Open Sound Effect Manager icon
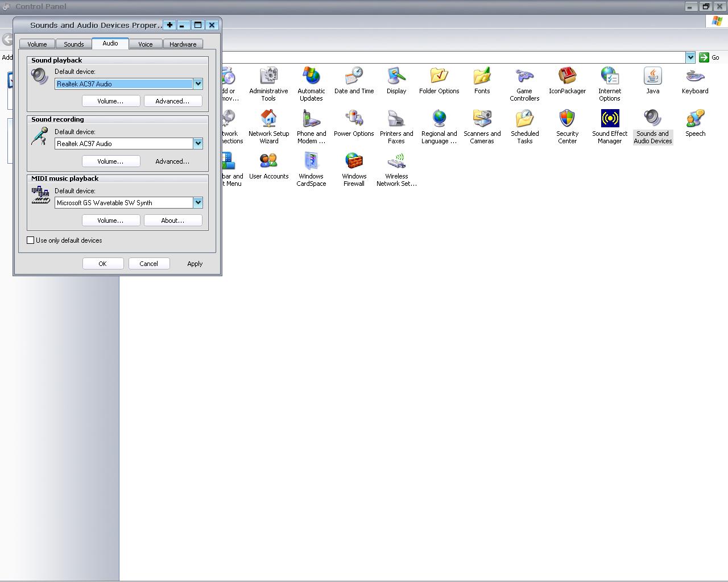This screenshot has height=582, width=728. [x=610, y=126]
